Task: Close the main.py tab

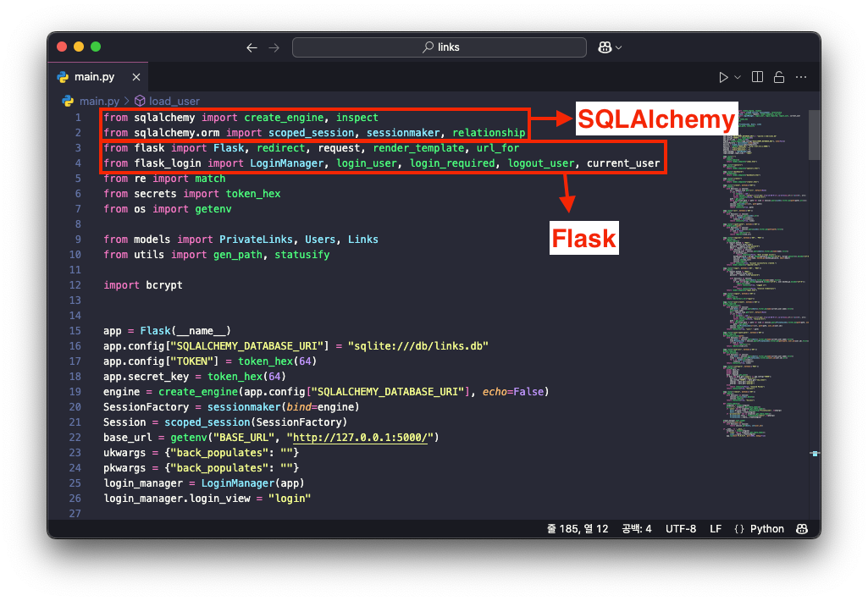Action: coord(136,77)
